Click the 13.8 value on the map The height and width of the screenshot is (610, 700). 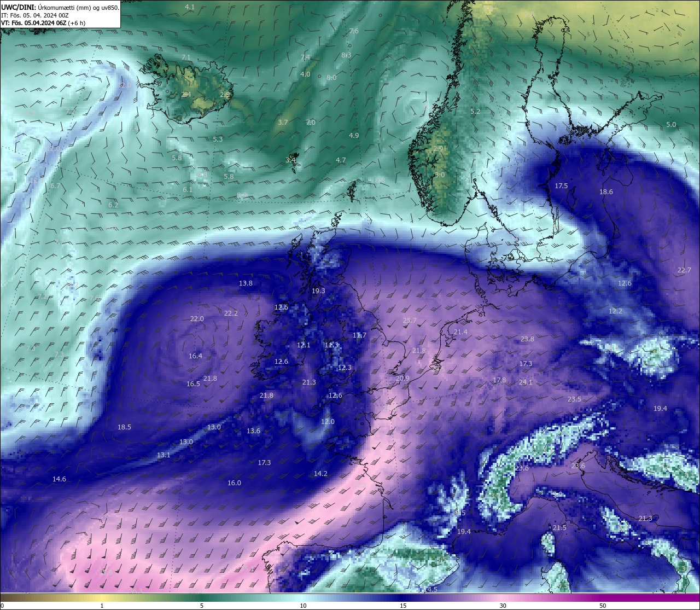point(246,283)
